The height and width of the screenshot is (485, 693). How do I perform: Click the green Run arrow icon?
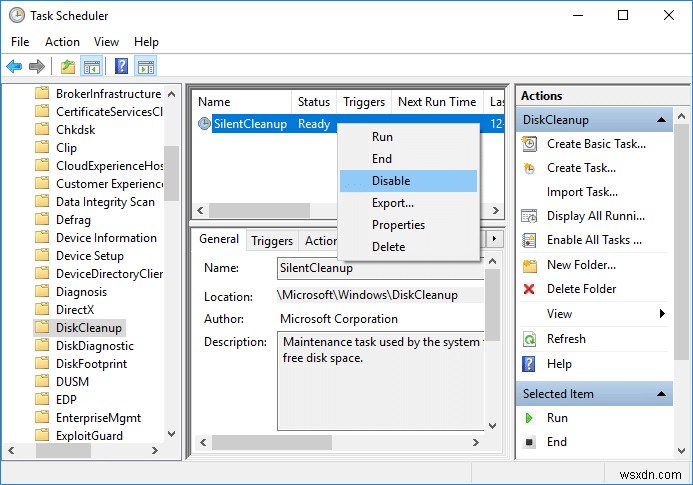pyautogui.click(x=529, y=418)
